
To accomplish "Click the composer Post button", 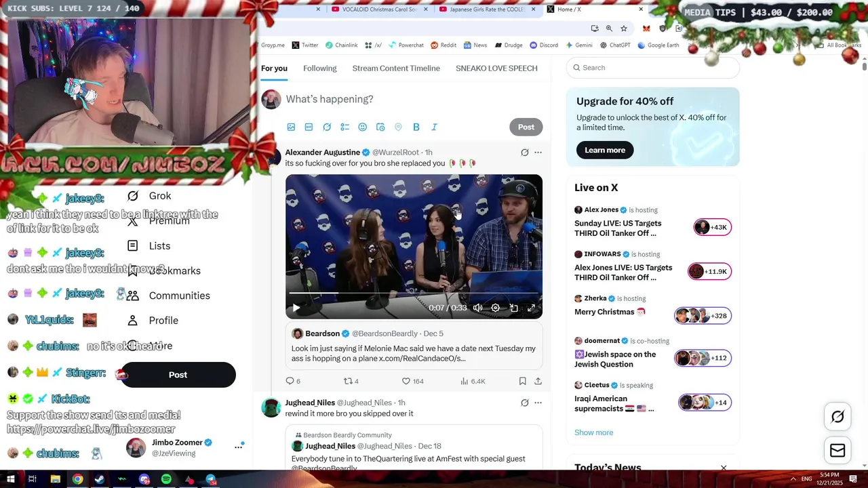I will click(526, 127).
